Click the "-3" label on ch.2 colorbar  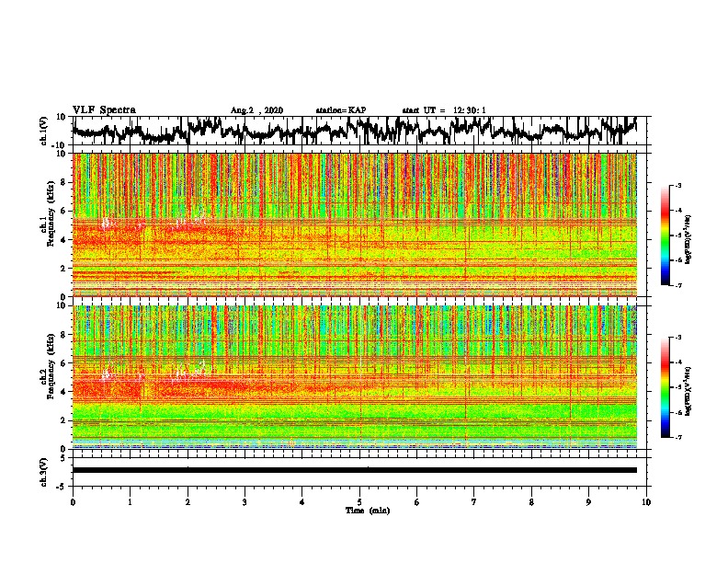[x=677, y=338]
